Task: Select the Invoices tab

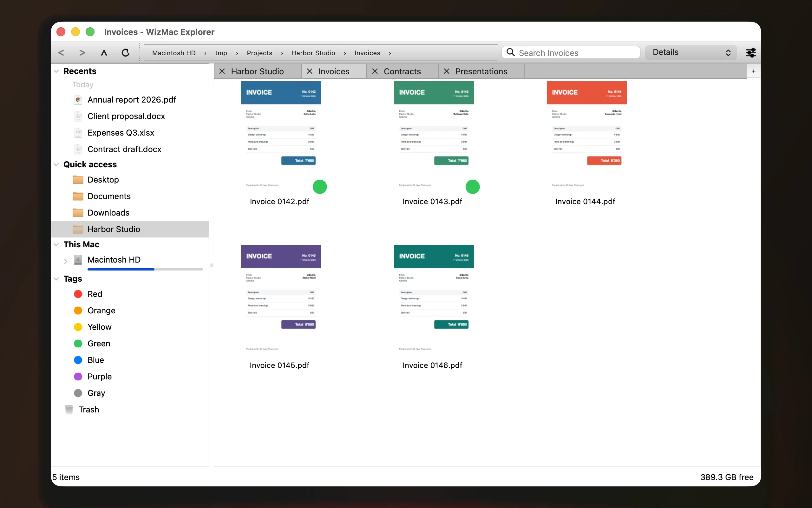Action: pyautogui.click(x=334, y=71)
